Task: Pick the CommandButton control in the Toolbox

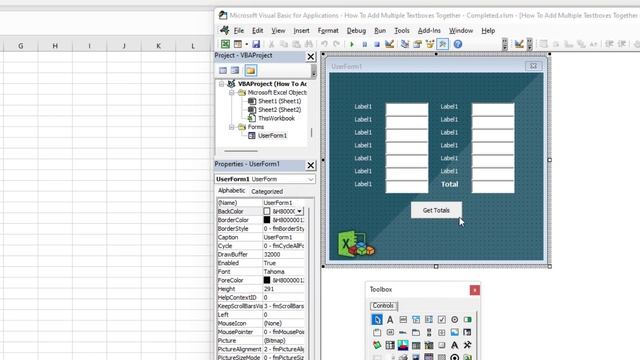Action: point(390,333)
